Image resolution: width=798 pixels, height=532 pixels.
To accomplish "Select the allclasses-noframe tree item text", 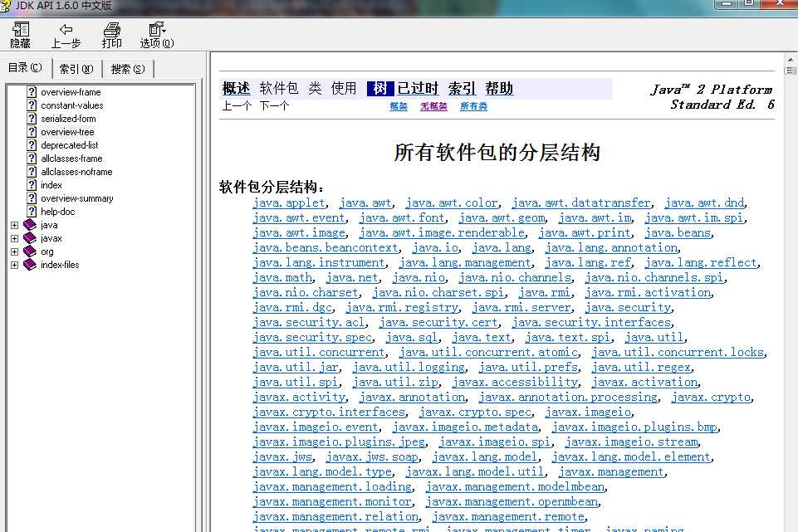I will point(76,172).
